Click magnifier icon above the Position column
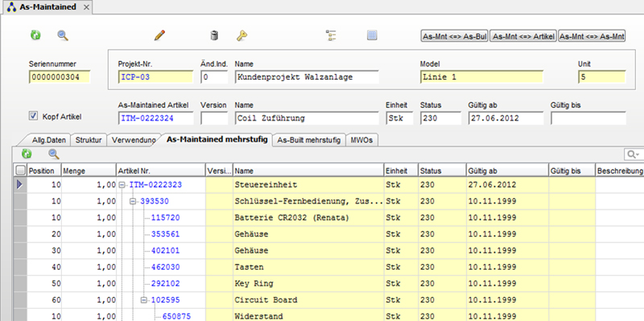The width and height of the screenshot is (644, 321). coord(54,154)
